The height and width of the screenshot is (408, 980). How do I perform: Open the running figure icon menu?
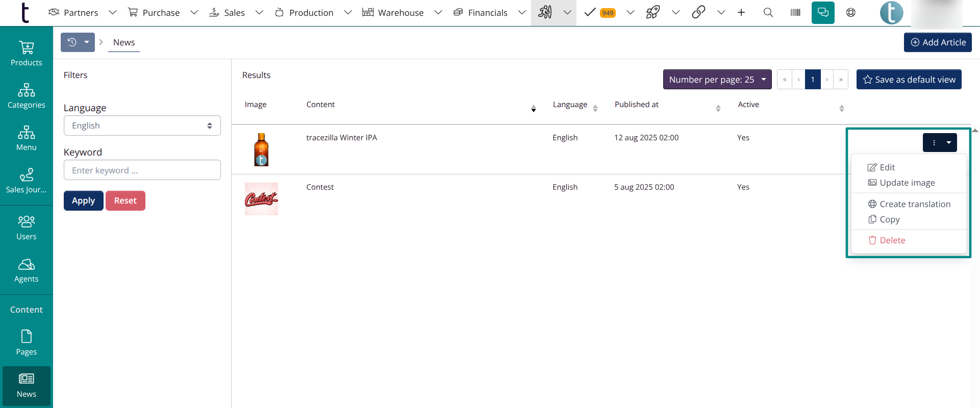545,12
